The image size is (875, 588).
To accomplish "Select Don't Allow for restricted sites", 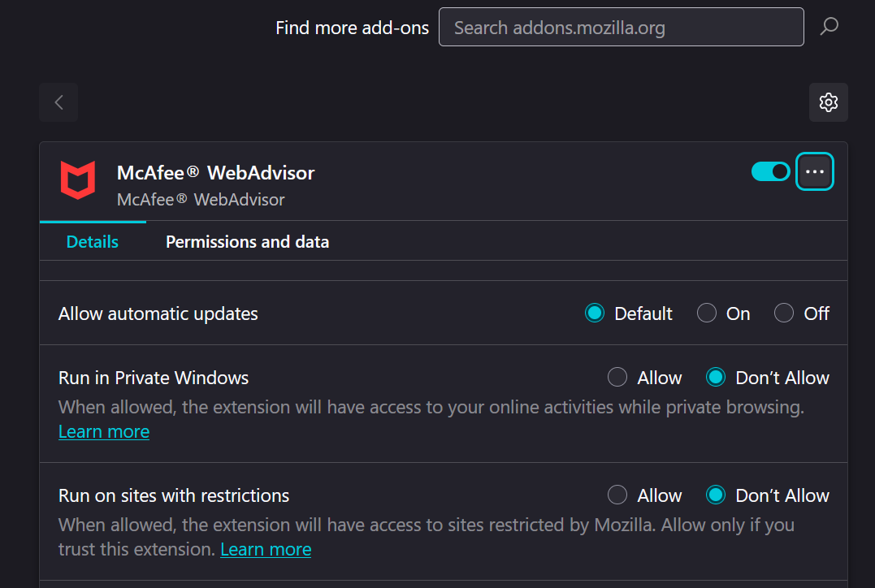I will coord(716,495).
